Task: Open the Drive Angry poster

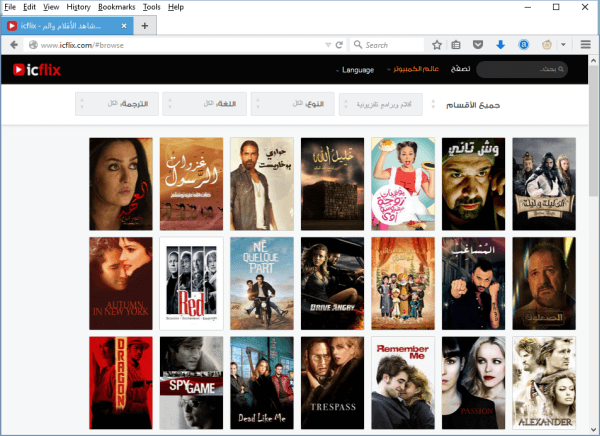Action: point(332,283)
